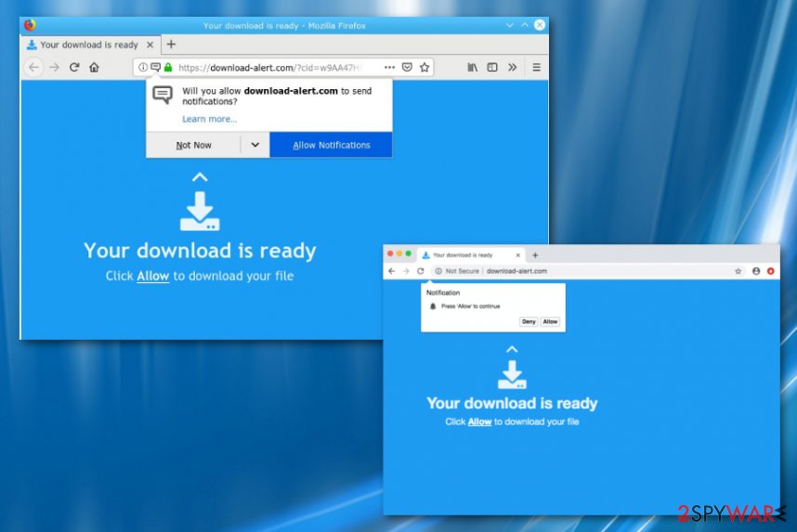Screen dimensions: 797x532
Task: Click upward chevron on Chrome page
Action: point(512,349)
